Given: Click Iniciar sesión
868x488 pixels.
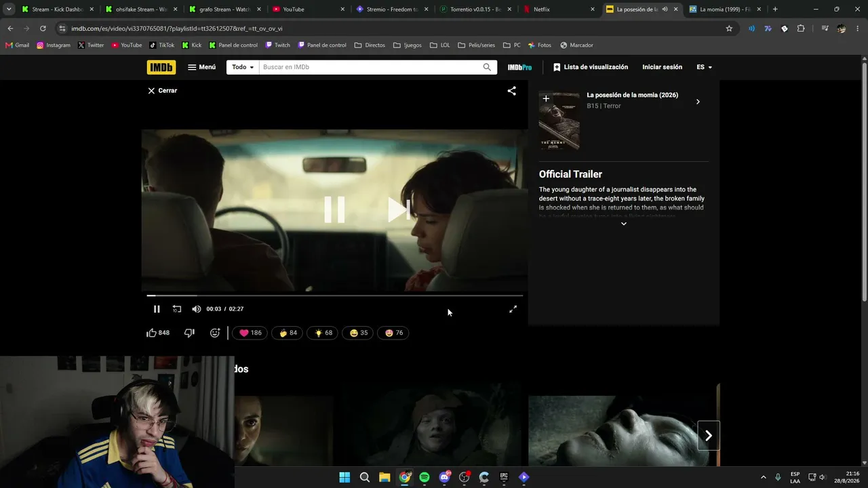Looking at the screenshot, I should click(x=663, y=67).
